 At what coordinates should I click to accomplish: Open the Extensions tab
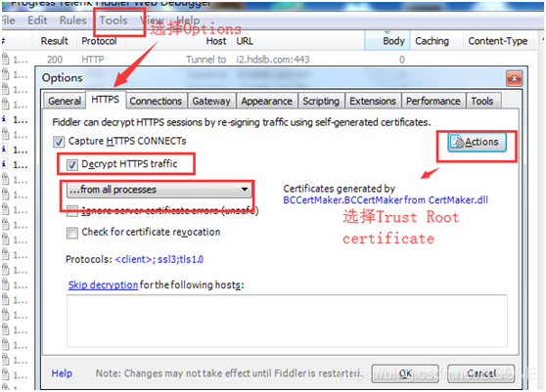pyautogui.click(x=373, y=102)
